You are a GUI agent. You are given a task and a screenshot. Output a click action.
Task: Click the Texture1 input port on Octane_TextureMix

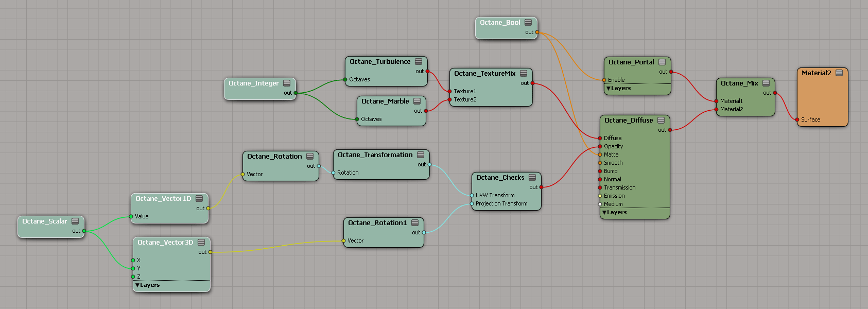coord(449,91)
